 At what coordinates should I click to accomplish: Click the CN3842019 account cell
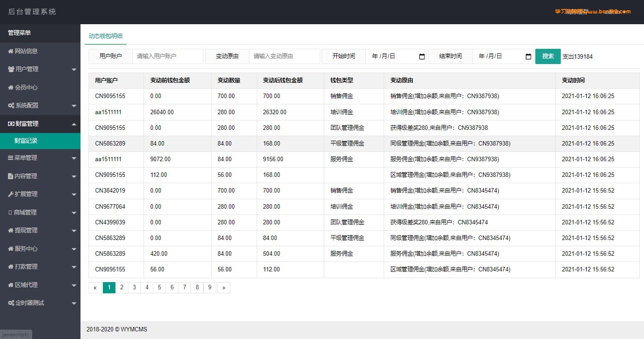click(116, 191)
